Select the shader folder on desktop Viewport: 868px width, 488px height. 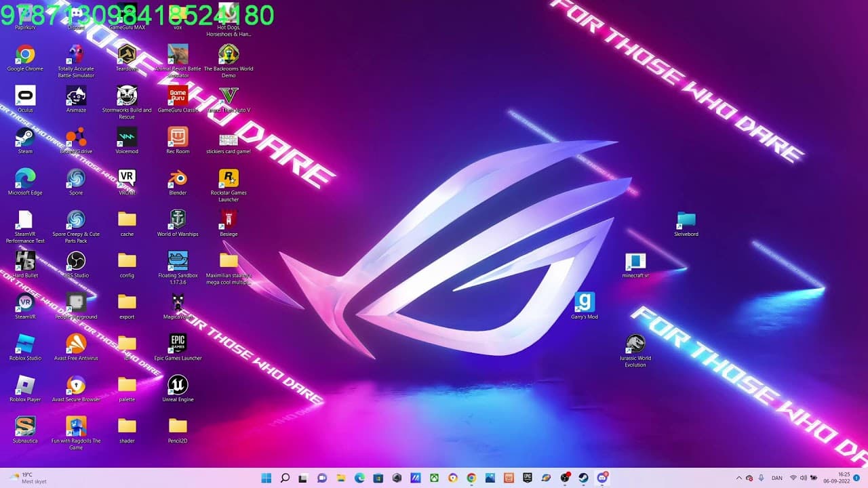coord(127,430)
